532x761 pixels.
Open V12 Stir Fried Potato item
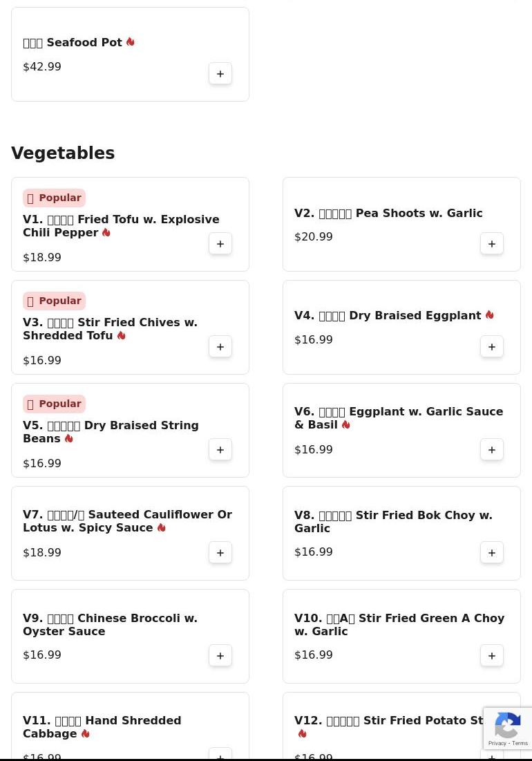(388, 721)
